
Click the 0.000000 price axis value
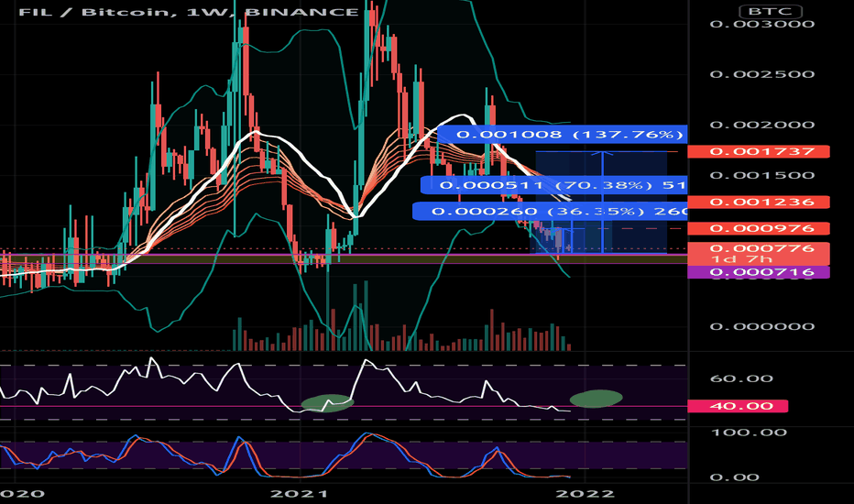(762, 326)
